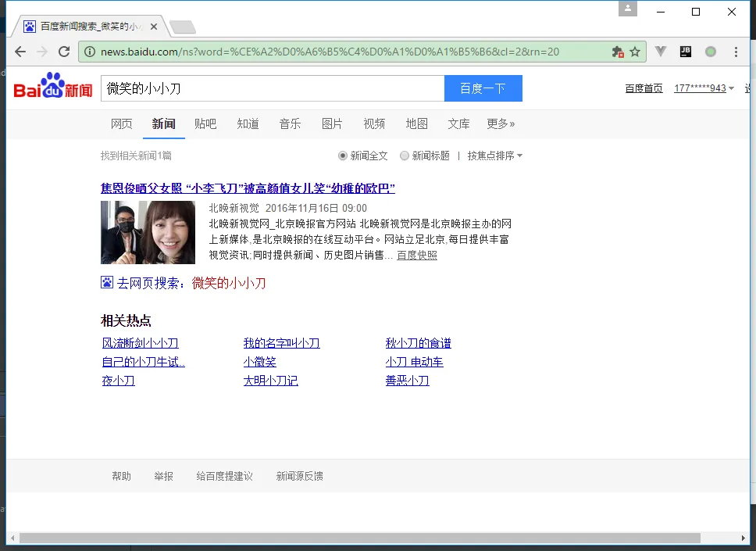Open the 177*****943 account dropdown
The height and width of the screenshot is (551, 756).
704,88
